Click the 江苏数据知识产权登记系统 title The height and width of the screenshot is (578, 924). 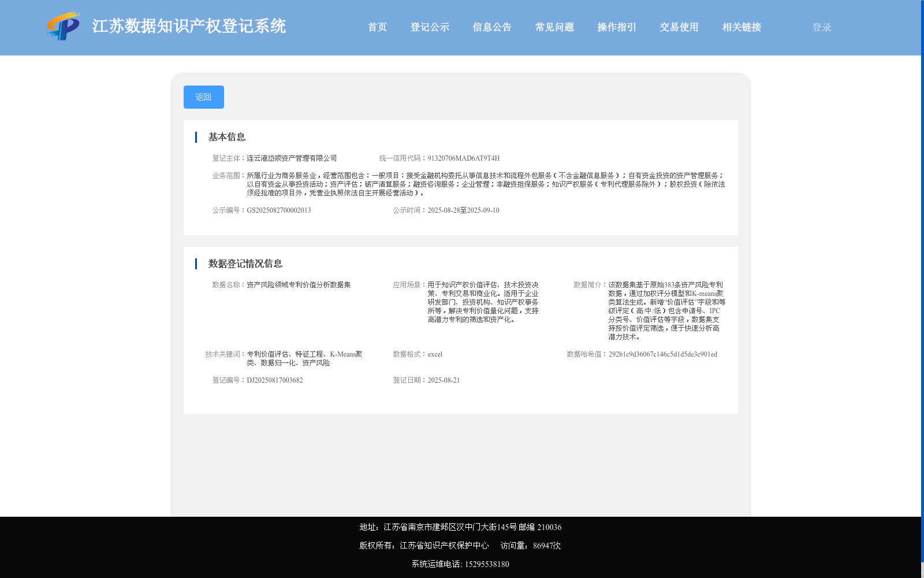pos(189,27)
